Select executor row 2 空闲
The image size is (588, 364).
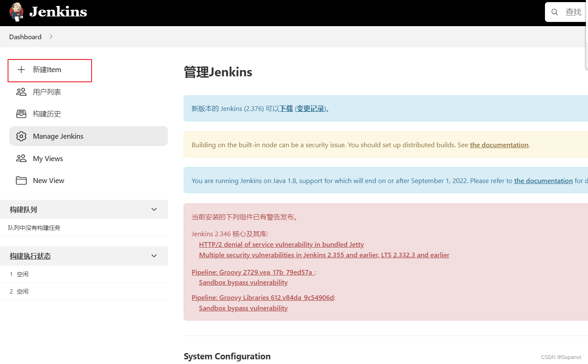click(x=84, y=291)
